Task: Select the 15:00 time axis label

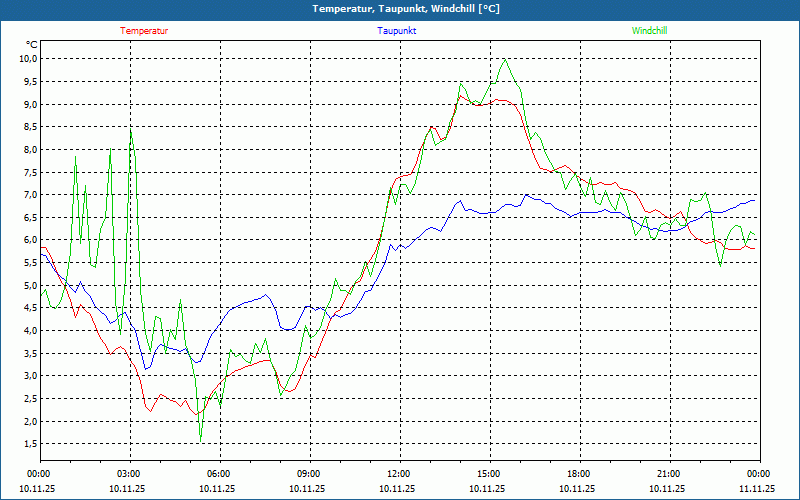Action: click(x=488, y=474)
